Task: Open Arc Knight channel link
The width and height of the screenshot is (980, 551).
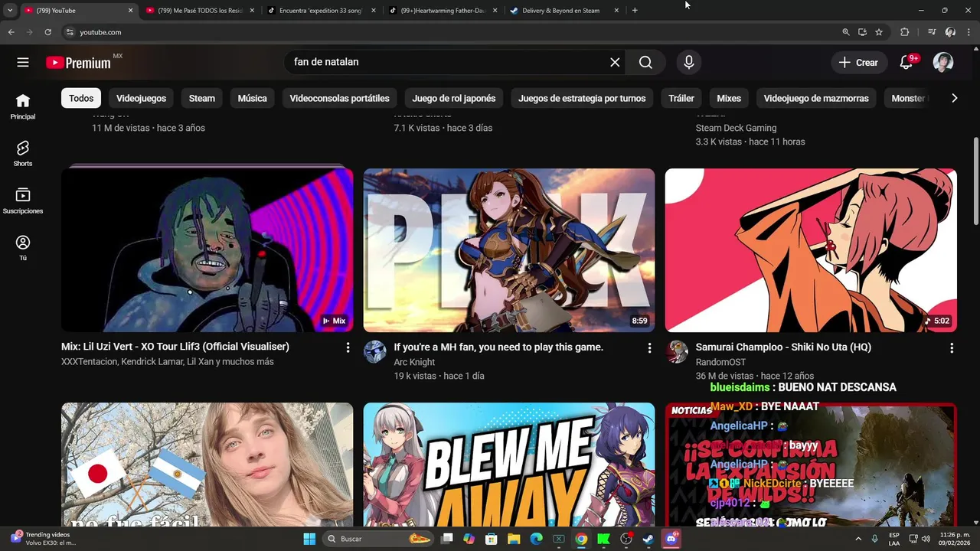Action: click(x=414, y=362)
